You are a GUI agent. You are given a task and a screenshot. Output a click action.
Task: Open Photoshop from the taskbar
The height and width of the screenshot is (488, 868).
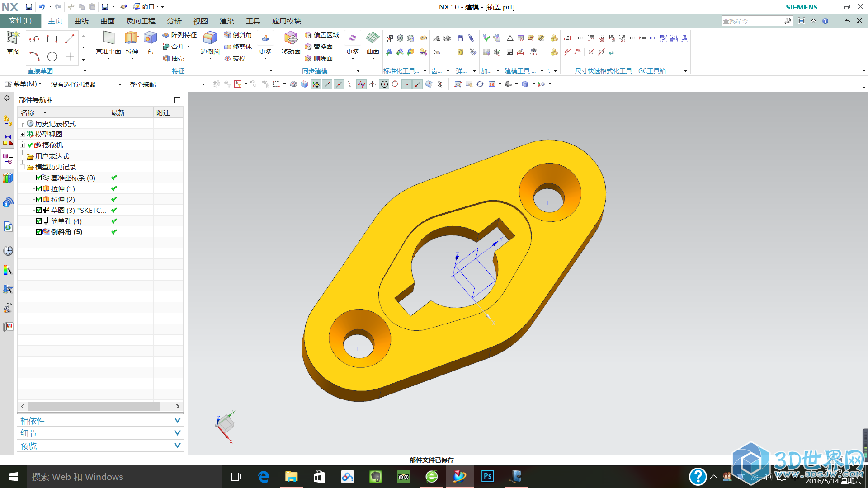pyautogui.click(x=487, y=476)
